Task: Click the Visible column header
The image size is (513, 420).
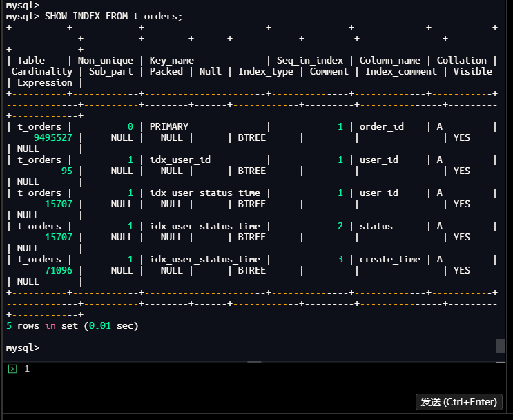Action: coord(472,71)
